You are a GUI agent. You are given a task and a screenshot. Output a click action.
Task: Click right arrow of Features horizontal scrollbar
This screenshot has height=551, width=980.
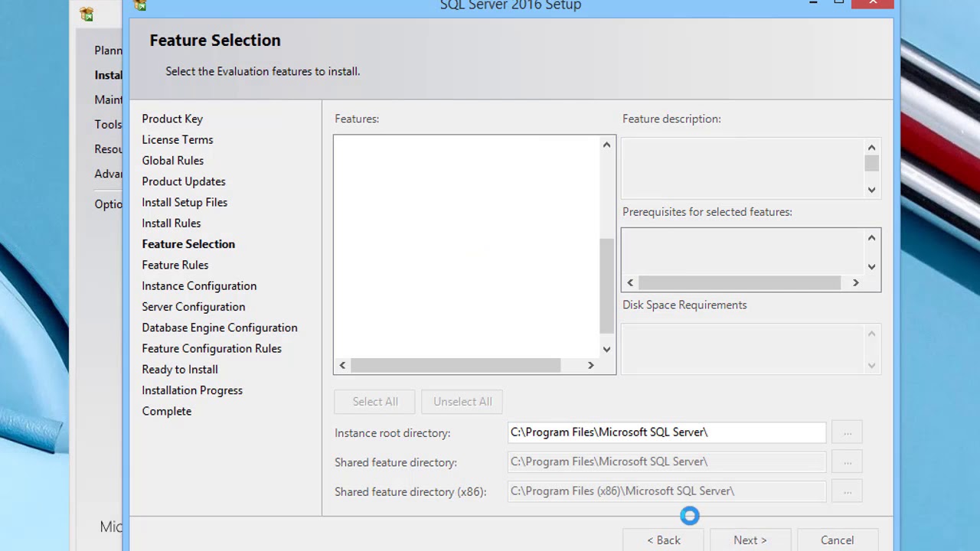coord(590,366)
